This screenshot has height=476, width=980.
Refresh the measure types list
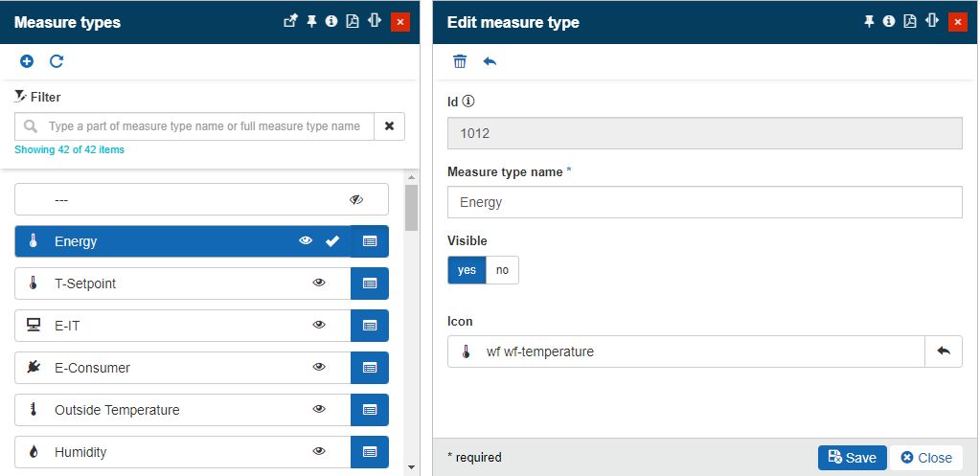[x=57, y=61]
